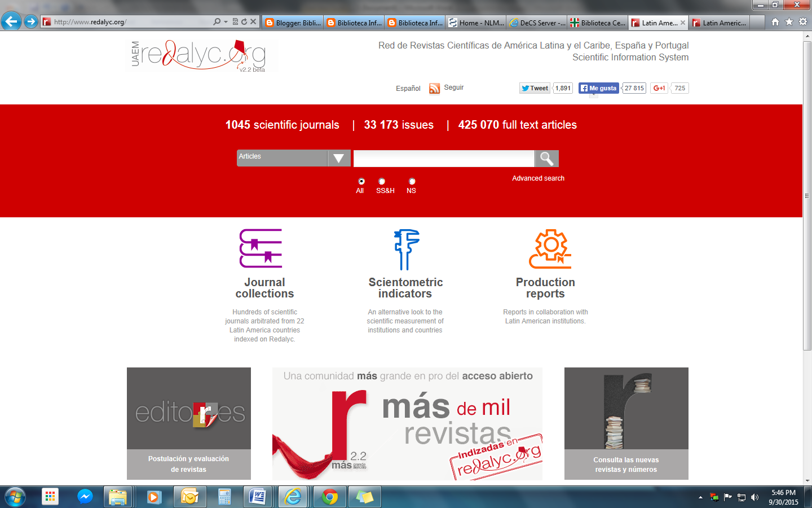
Task: Switch the site language to Español
Action: 407,88
